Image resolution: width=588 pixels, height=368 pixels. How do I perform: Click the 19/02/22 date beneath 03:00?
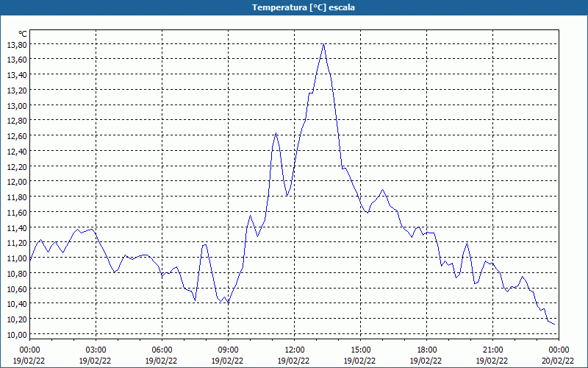(95, 361)
